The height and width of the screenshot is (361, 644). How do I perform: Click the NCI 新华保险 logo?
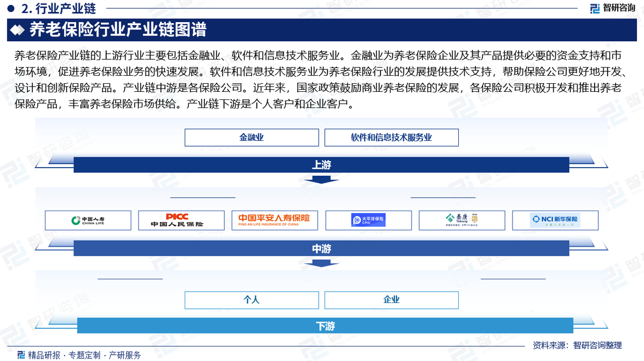click(555, 220)
